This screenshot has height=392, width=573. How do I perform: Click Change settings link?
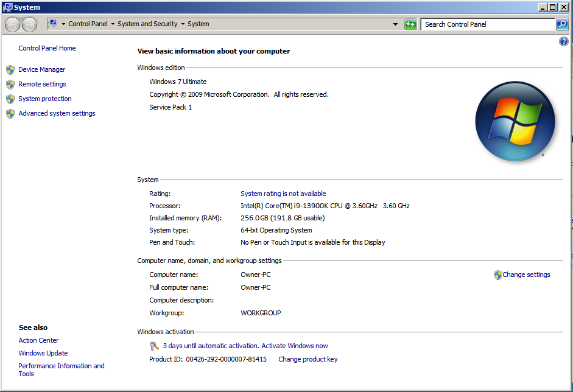click(x=526, y=275)
